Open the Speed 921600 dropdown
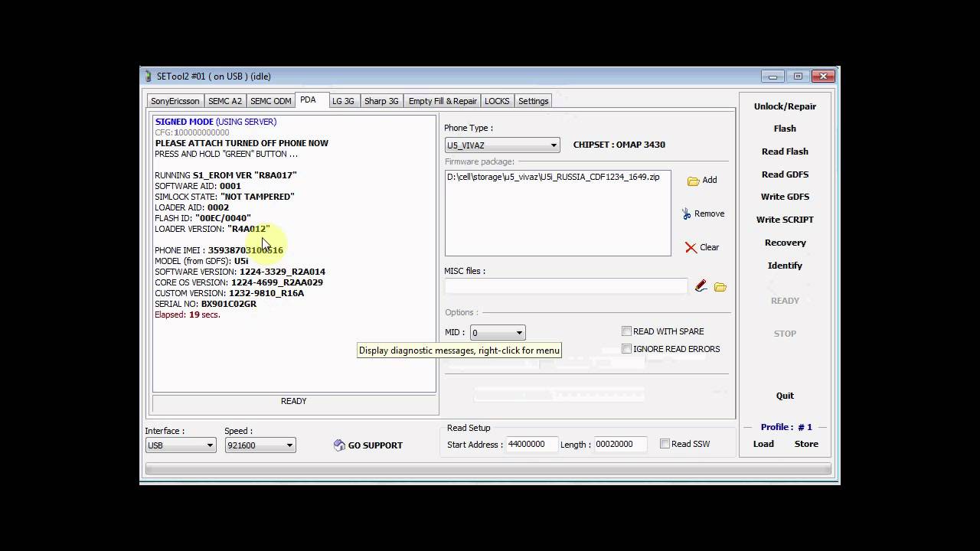 [260, 445]
